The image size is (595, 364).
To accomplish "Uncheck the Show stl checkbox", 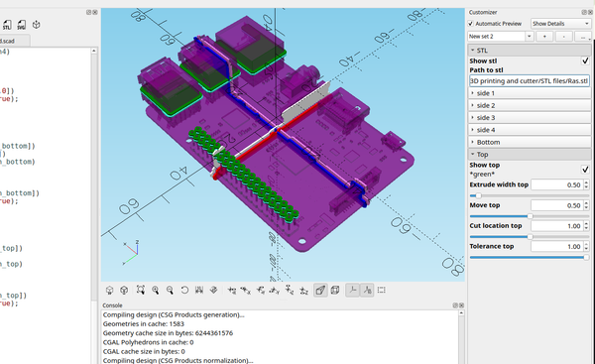I will pyautogui.click(x=585, y=61).
